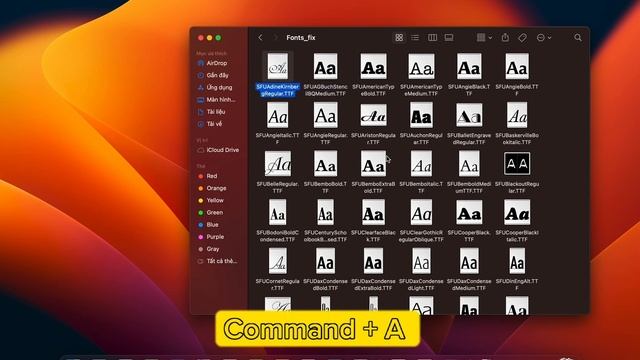Select the SFUBaskervilleBookItalic.TTF font icon
640x360 pixels.
(517, 115)
